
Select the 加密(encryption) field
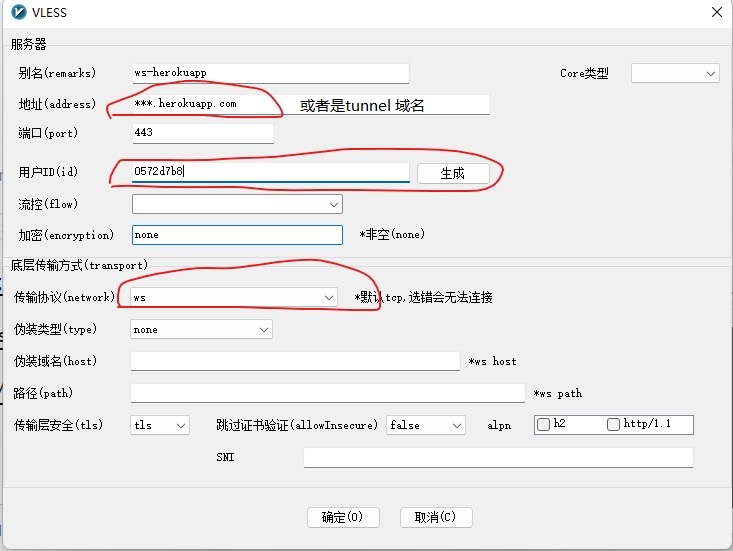point(237,235)
